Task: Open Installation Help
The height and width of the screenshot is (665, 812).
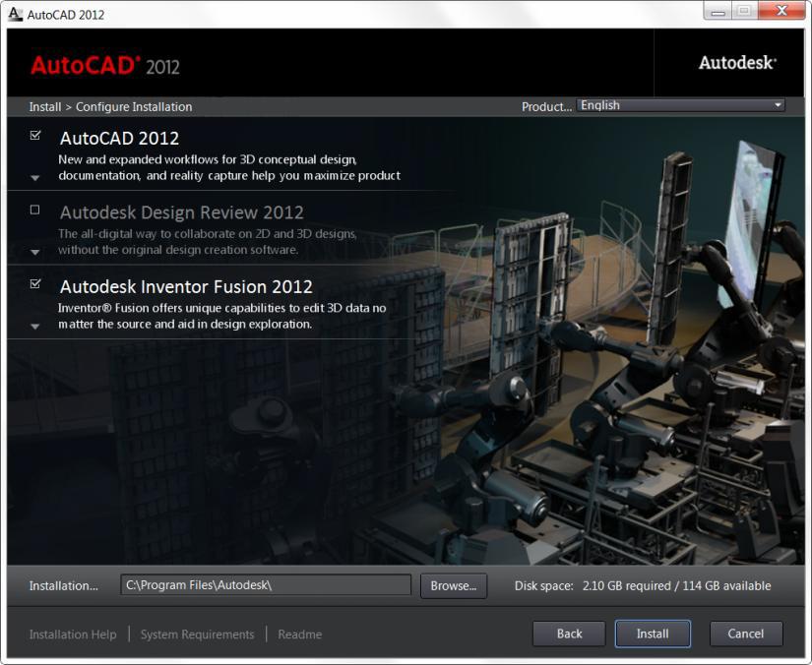Action: point(72,635)
